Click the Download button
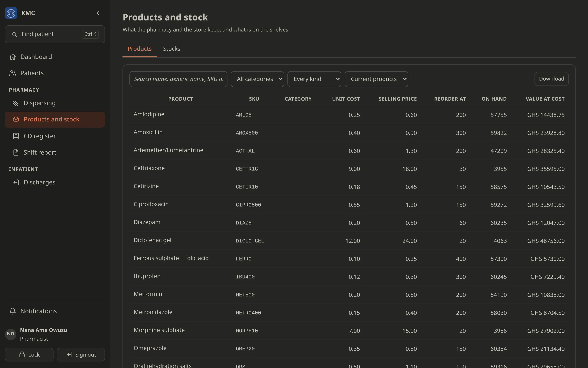The height and width of the screenshot is (368, 588). click(551, 79)
